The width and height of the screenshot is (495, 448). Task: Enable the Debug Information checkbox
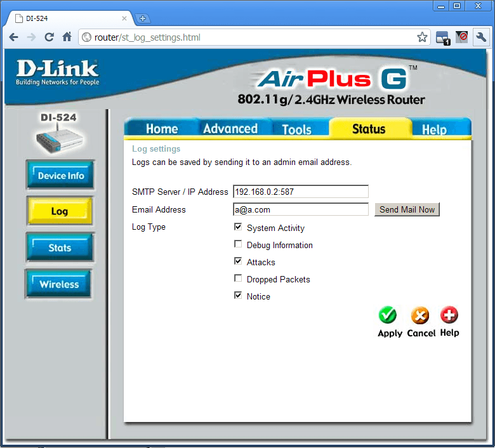[238, 244]
